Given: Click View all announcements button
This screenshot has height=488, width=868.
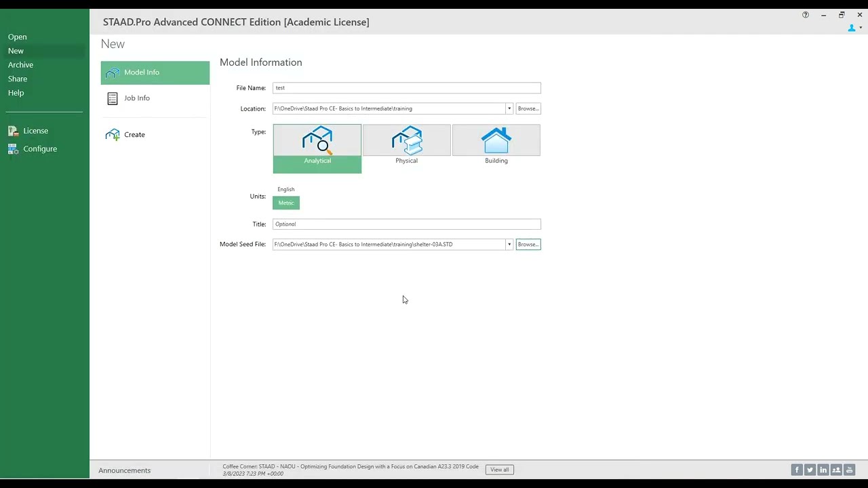Looking at the screenshot, I should (500, 470).
